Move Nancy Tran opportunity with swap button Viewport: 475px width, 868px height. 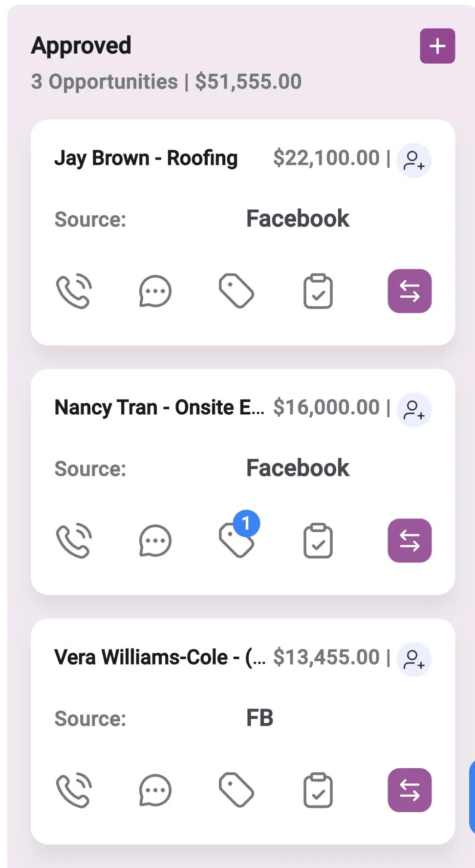click(x=410, y=540)
